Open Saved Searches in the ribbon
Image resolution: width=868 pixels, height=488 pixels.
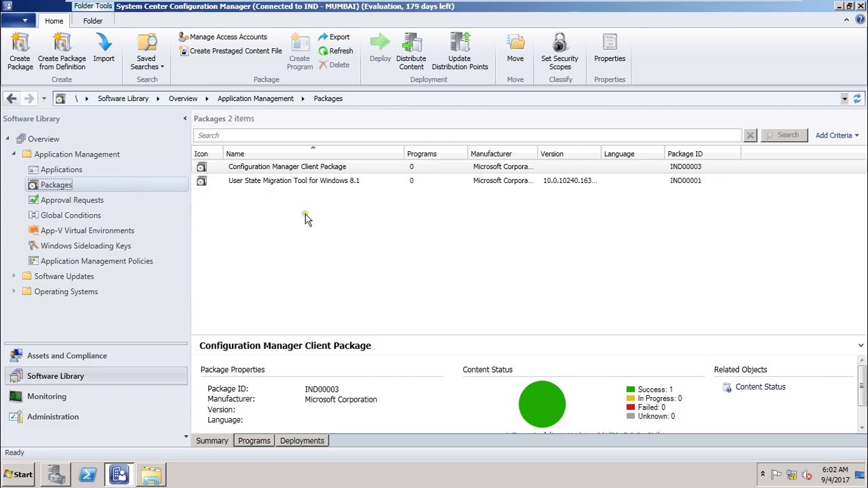(x=147, y=52)
